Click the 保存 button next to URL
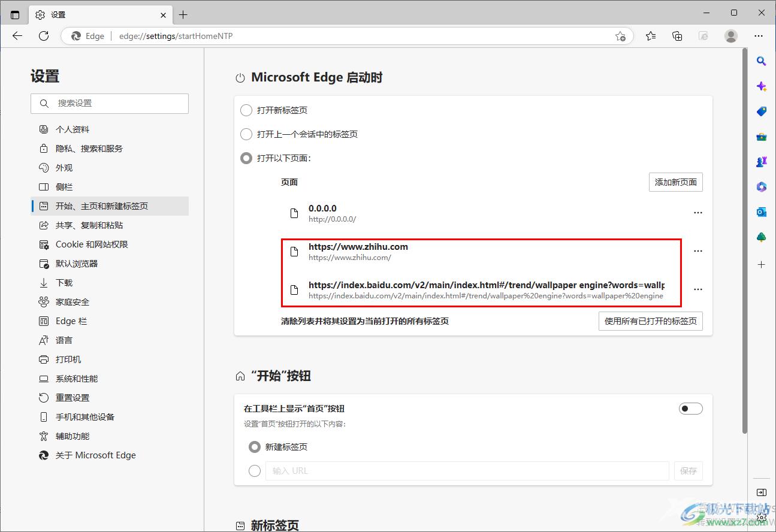The image size is (776, 532). point(689,471)
